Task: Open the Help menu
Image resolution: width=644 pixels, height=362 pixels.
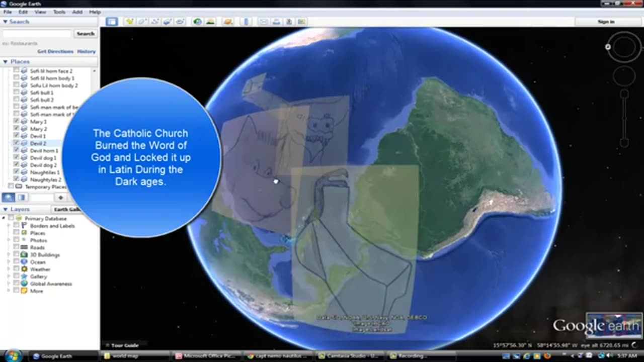Action: 95,12
